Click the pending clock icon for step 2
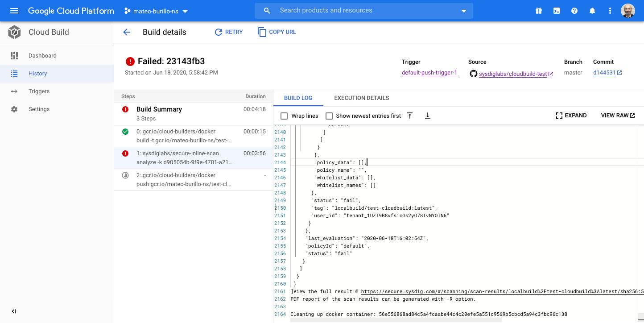The height and width of the screenshot is (323, 644). 125,175
